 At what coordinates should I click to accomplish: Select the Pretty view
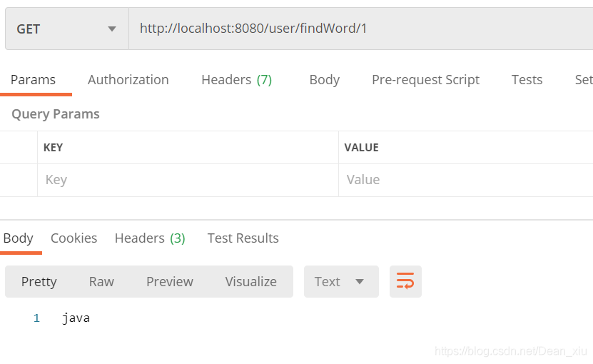[39, 281]
